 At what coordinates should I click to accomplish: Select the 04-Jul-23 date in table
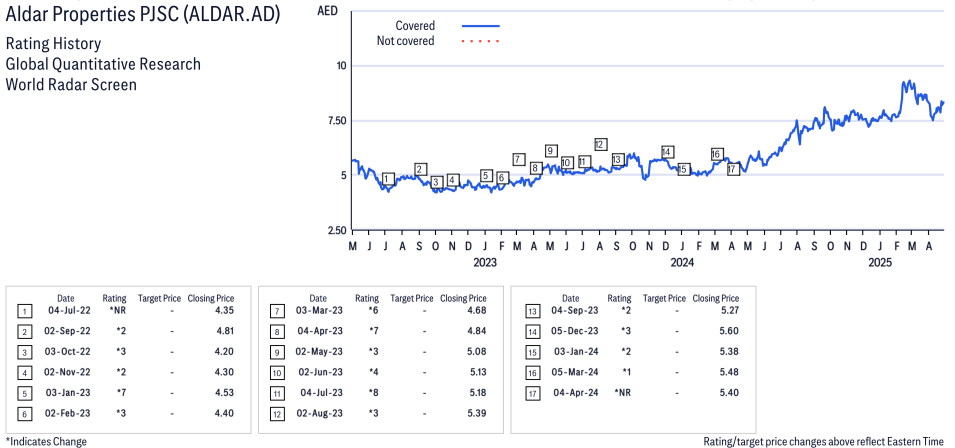323,393
